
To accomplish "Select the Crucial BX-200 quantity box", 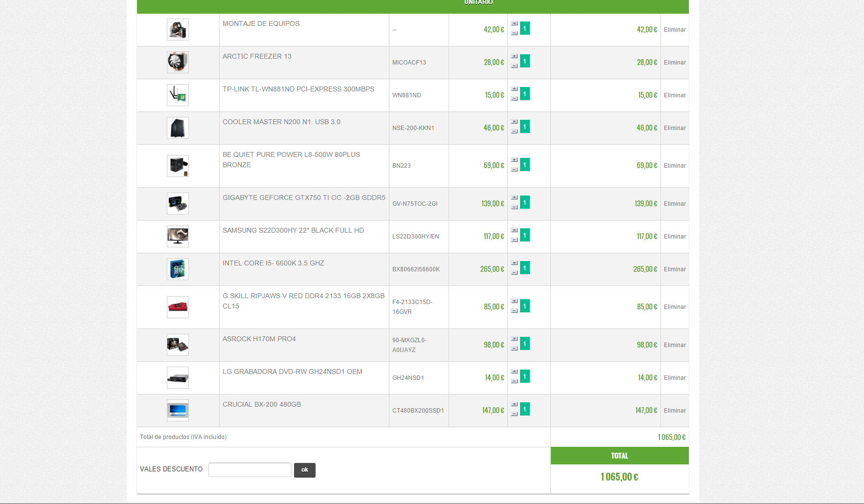I will pyautogui.click(x=525, y=409).
